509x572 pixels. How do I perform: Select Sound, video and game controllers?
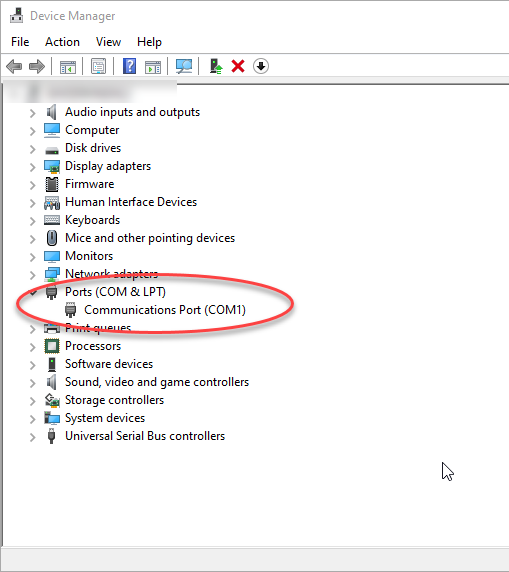point(157,382)
